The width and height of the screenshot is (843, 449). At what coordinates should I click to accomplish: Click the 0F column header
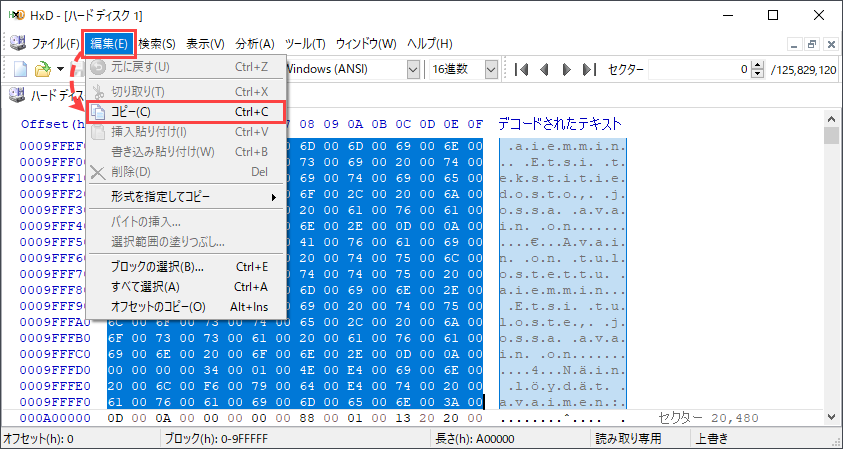click(x=475, y=124)
